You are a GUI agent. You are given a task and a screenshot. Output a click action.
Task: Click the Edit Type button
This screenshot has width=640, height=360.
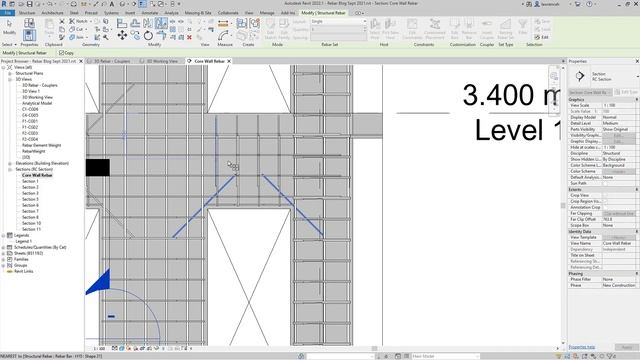click(x=627, y=92)
